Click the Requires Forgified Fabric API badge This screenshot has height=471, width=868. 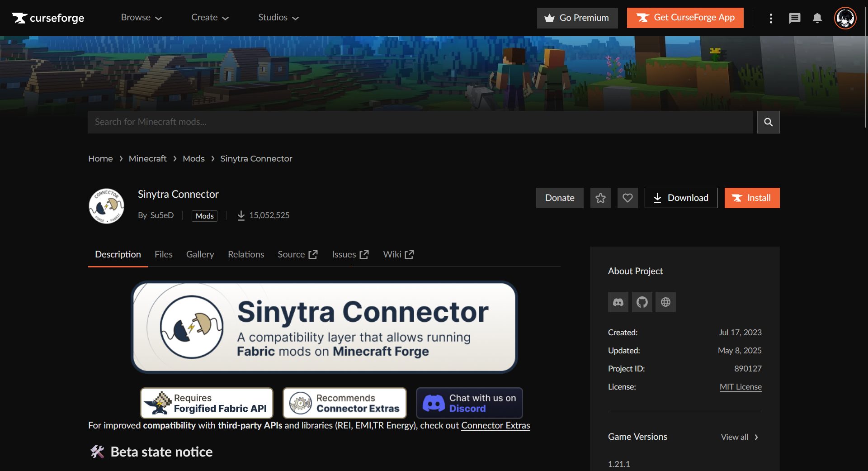tap(207, 403)
